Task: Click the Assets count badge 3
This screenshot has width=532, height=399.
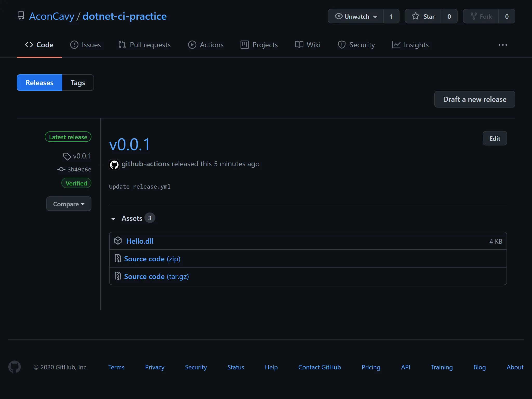Action: point(150,218)
